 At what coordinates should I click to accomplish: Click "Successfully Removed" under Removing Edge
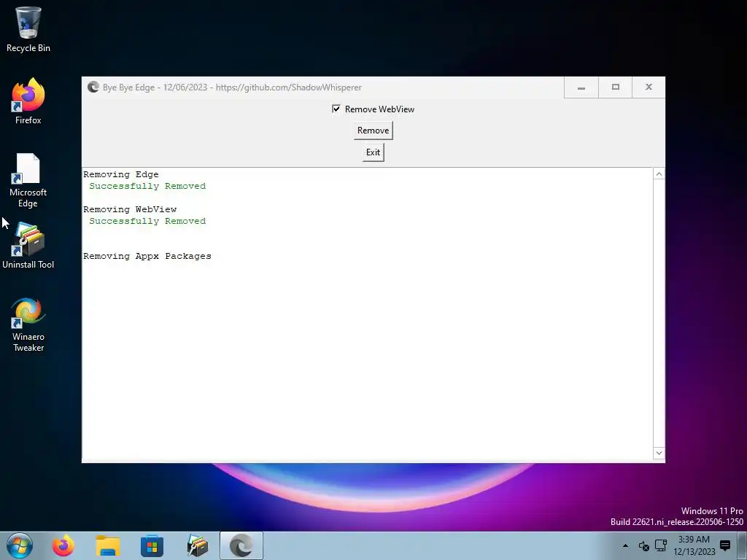[x=147, y=186]
